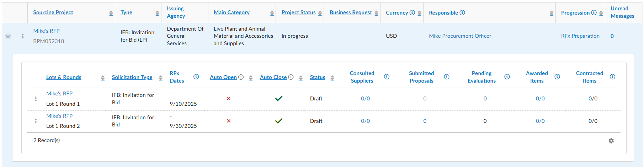Screen dimensions: 644x167
Task: Open row actions menu for Lot 1 Round 2
Action: click(x=36, y=121)
